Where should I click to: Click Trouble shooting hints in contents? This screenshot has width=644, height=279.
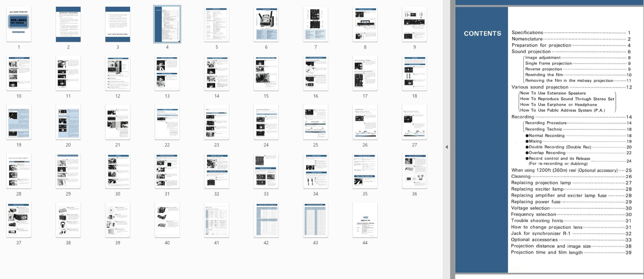pyautogui.click(x=537, y=220)
